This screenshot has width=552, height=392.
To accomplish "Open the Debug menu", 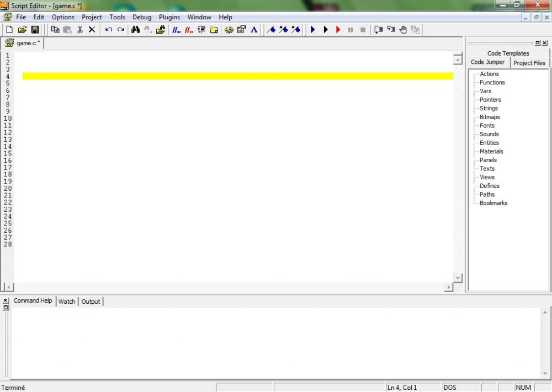I will [142, 17].
